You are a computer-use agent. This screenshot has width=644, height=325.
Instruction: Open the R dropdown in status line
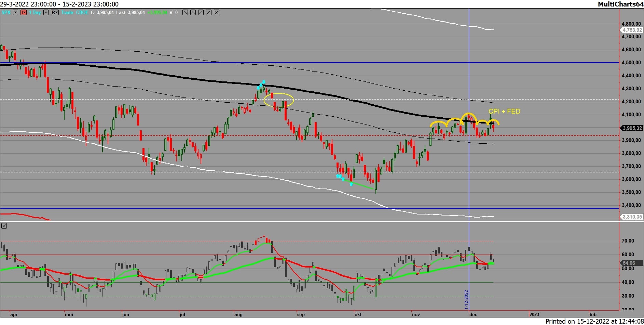click(55, 12)
